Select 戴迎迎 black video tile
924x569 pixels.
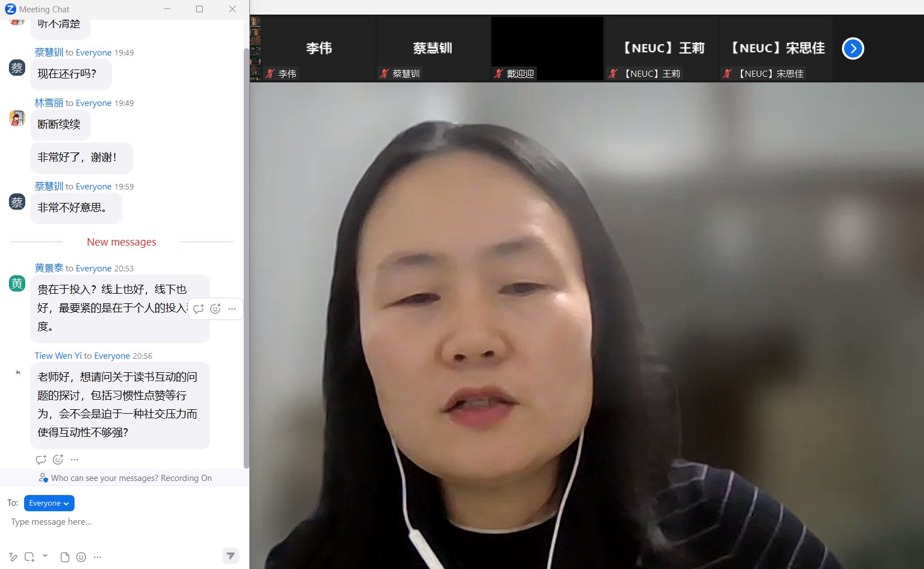[x=547, y=48]
